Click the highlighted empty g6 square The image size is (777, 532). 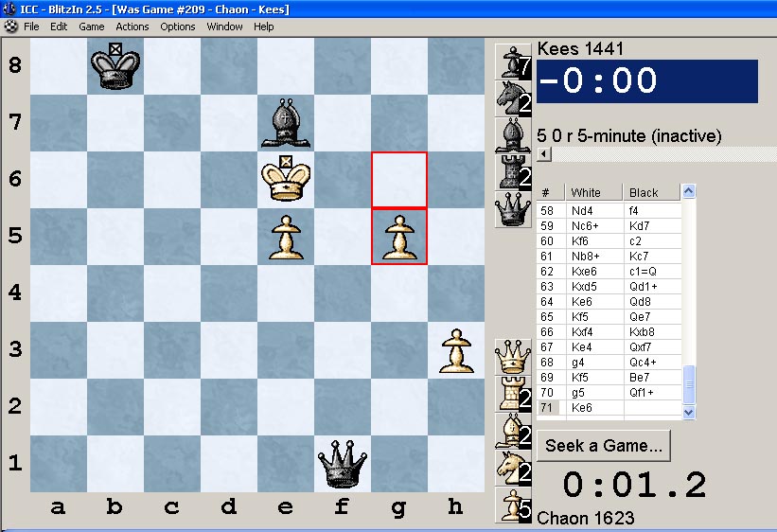tap(399, 180)
